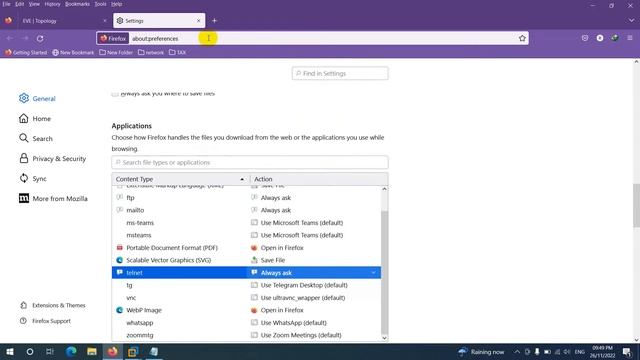
Task: Open Privacy & Security settings
Action: pyautogui.click(x=52, y=158)
